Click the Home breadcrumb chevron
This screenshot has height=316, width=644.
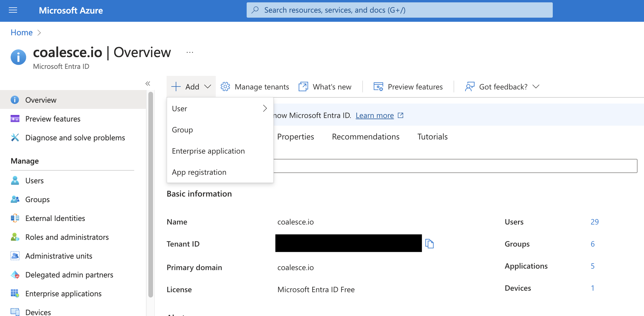pyautogui.click(x=39, y=32)
